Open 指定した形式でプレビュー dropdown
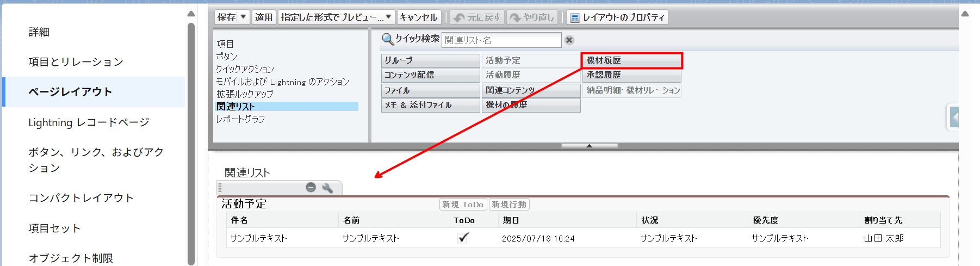This screenshot has height=266, width=980. pyautogui.click(x=388, y=17)
